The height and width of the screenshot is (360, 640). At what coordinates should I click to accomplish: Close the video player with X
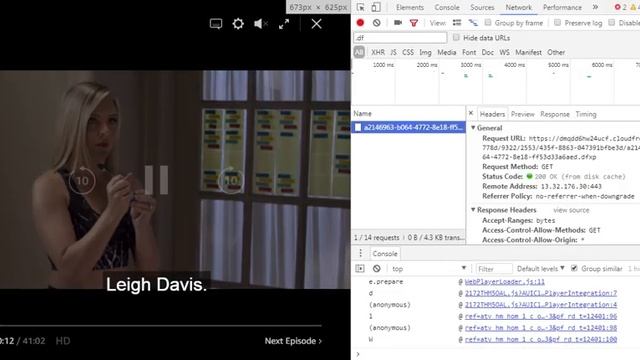316,24
